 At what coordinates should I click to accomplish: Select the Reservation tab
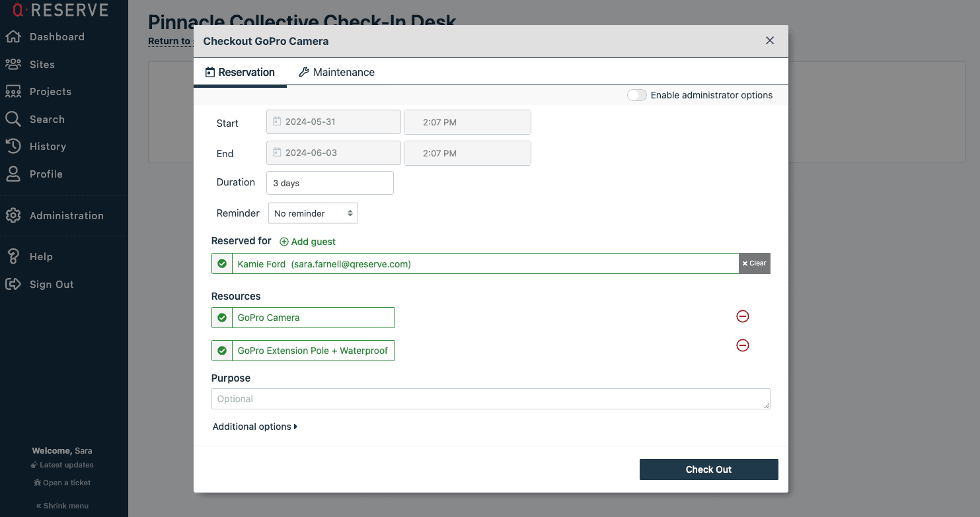(x=240, y=73)
